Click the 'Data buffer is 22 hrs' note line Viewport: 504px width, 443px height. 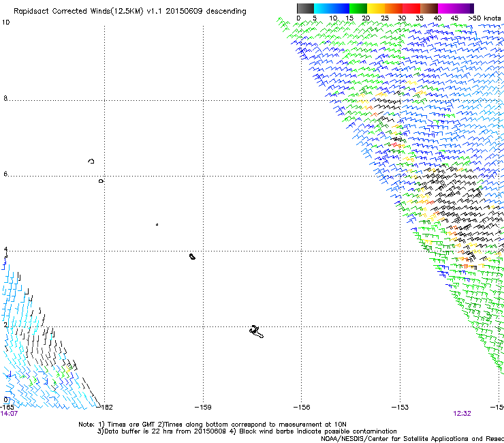(247, 431)
